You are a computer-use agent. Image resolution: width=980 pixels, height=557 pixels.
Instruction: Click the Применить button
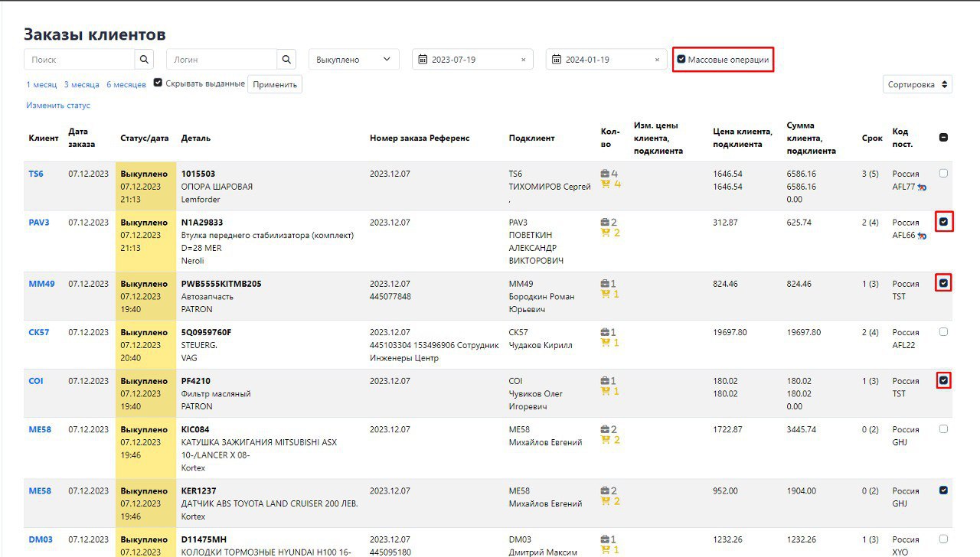tap(275, 84)
